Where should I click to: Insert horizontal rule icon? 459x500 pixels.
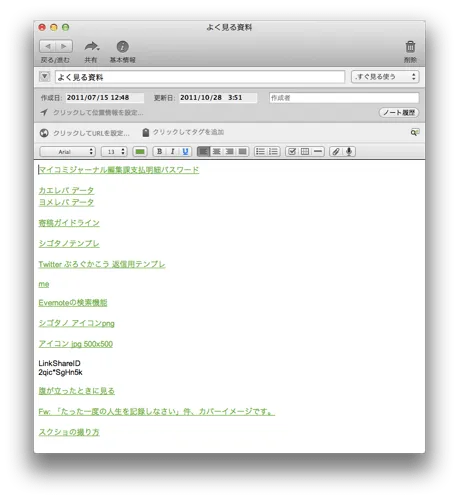[x=318, y=152]
